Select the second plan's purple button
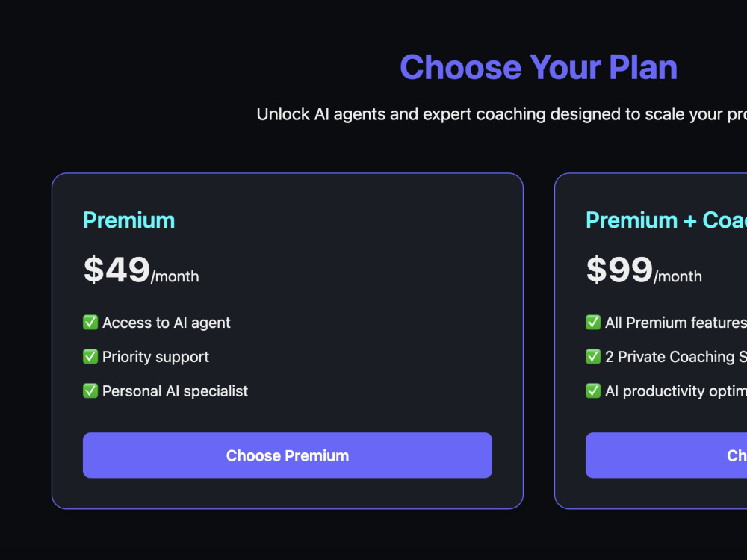 (666, 455)
